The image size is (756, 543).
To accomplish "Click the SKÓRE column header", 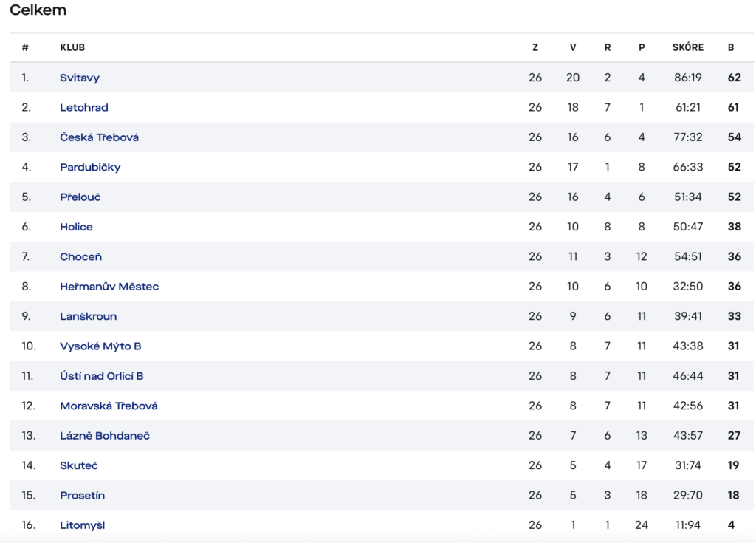I will click(688, 47).
